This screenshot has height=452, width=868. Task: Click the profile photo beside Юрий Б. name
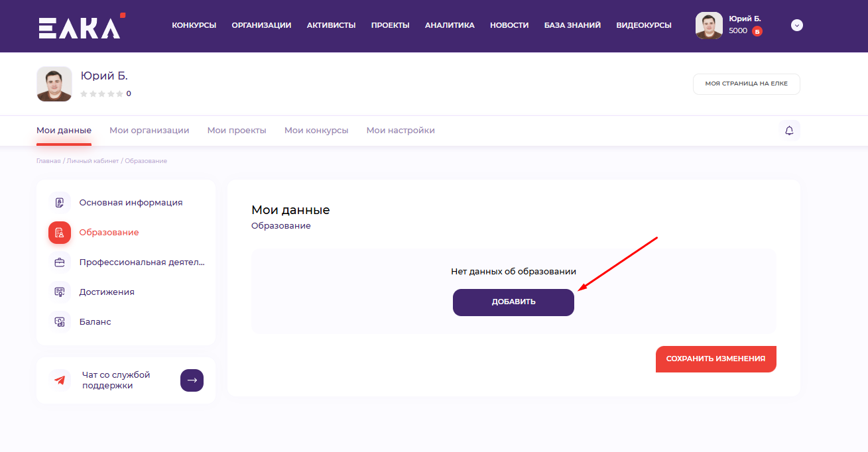(54, 84)
